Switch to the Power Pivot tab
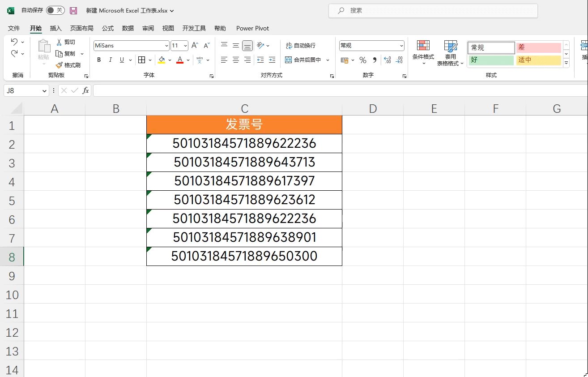 (x=253, y=28)
